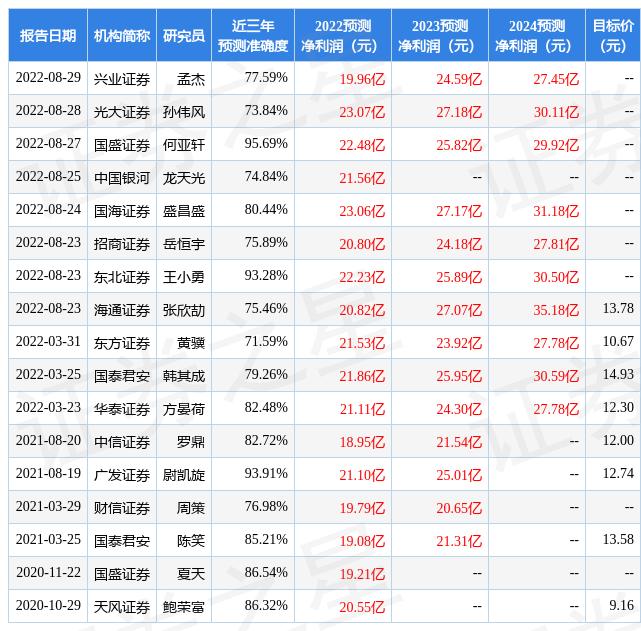The image size is (641, 631).
Task: Click the 研究员 column header
Action: click(x=184, y=36)
